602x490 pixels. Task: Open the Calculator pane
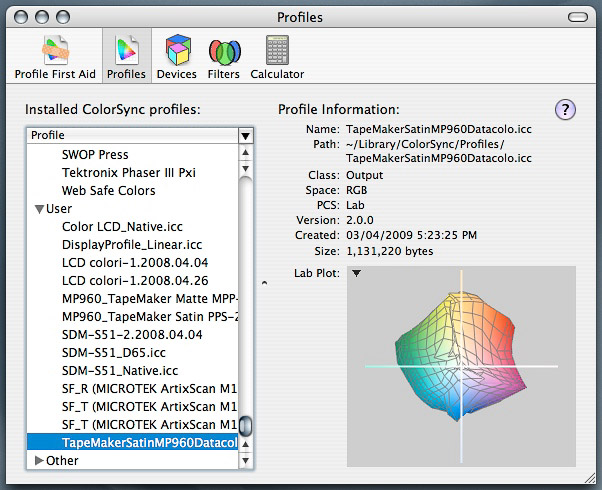[x=277, y=57]
